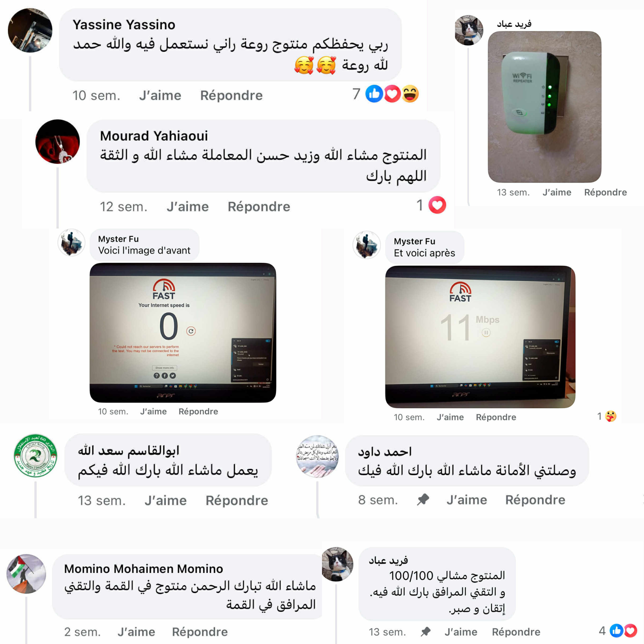This screenshot has width=644, height=644.
Task: Click J'aime under احمد داود comment
Action: (467, 500)
